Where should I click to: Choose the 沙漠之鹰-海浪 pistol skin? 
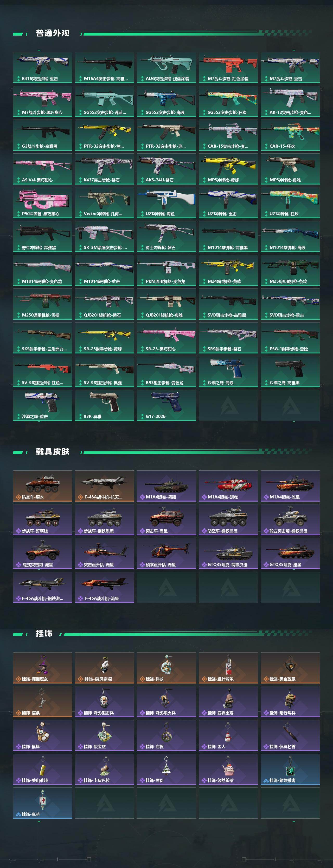pyautogui.click(x=228, y=372)
